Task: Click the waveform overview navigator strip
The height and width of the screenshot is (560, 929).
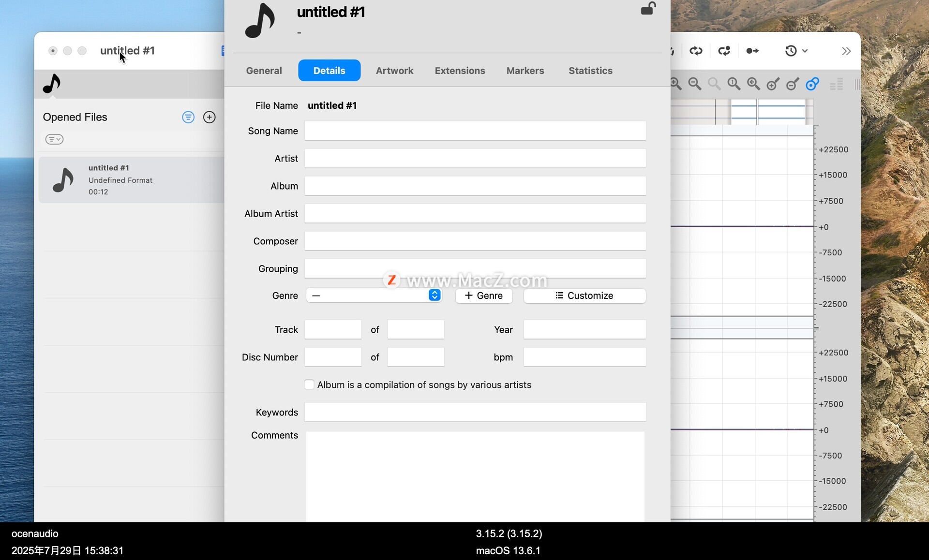Action: coord(742,112)
